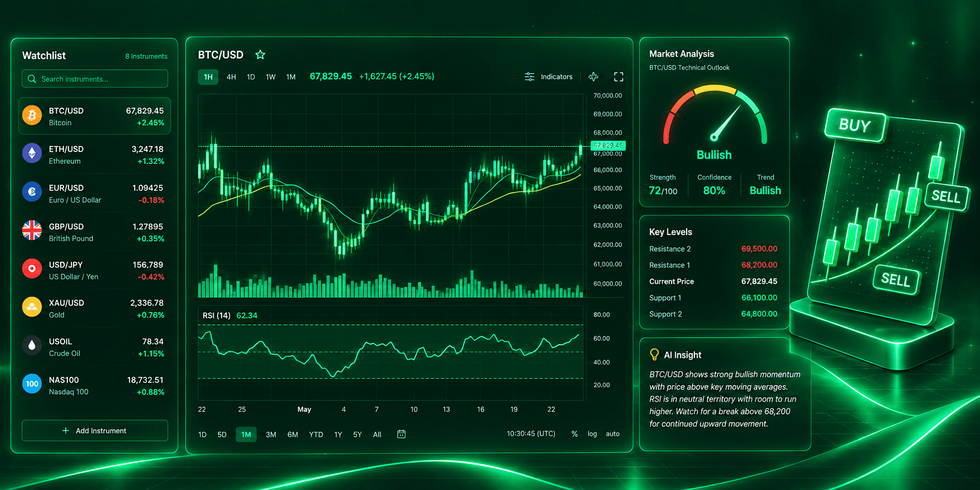
Task: Click the AI Insight lightbulb icon
Action: (x=654, y=355)
